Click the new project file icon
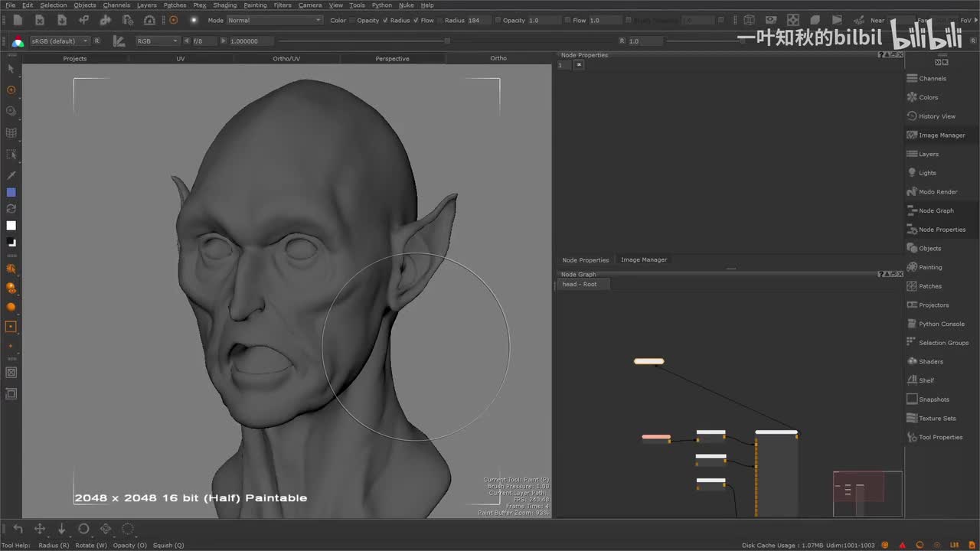This screenshot has height=551, width=980. pos(18,21)
